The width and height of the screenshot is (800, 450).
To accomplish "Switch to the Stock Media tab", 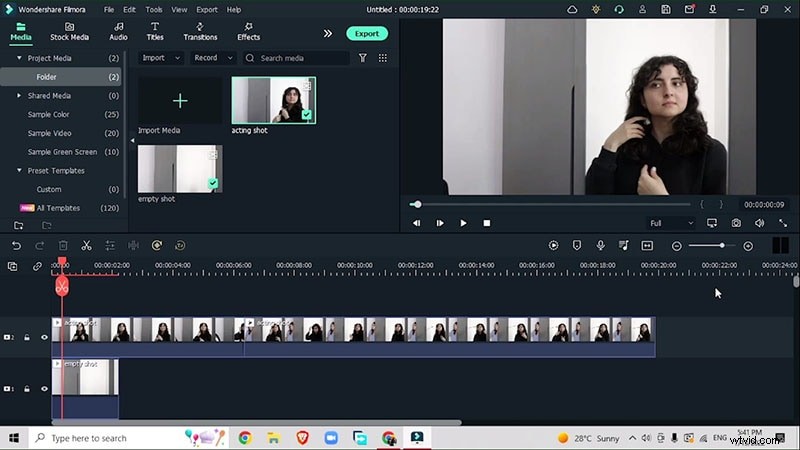I will click(x=69, y=31).
